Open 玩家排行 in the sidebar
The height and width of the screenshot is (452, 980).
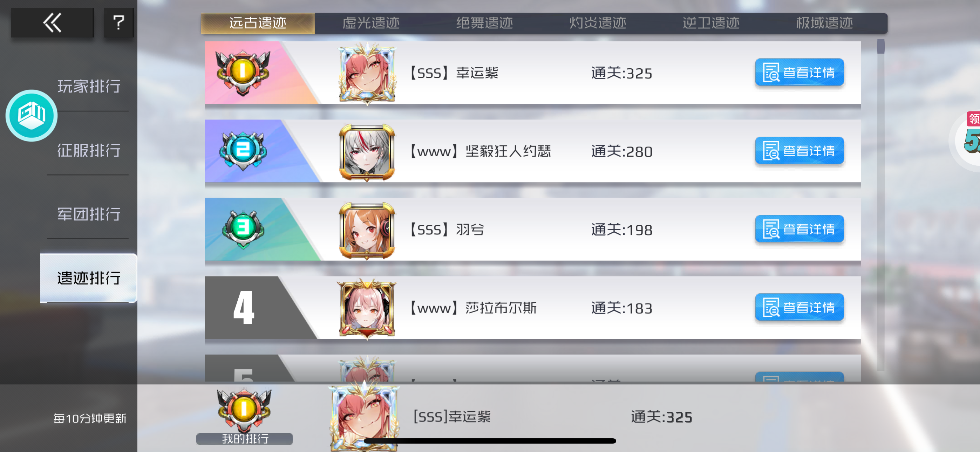click(x=89, y=86)
